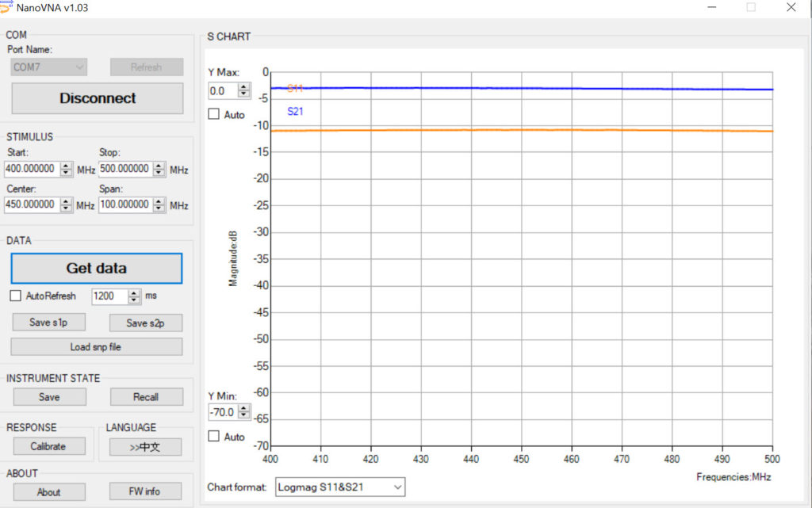Screen dimensions: 812x508
Task: Click the Save s2p button
Action: (x=145, y=323)
